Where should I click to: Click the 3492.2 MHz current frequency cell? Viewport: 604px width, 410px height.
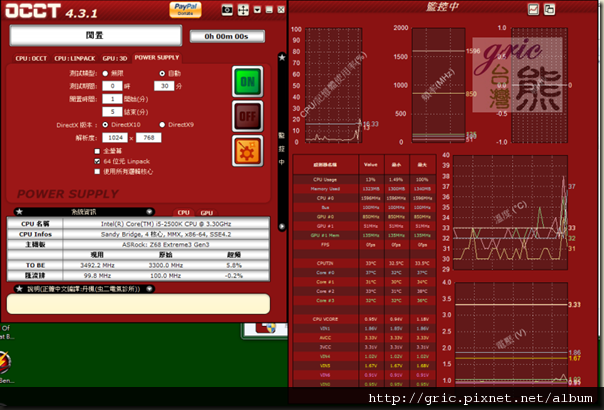pyautogui.click(x=97, y=265)
